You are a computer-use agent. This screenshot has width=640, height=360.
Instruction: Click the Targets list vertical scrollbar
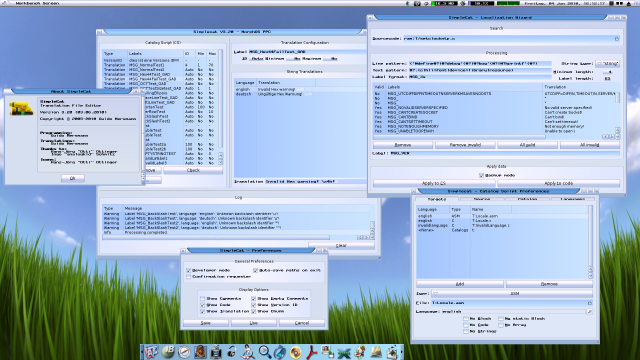tap(590, 237)
